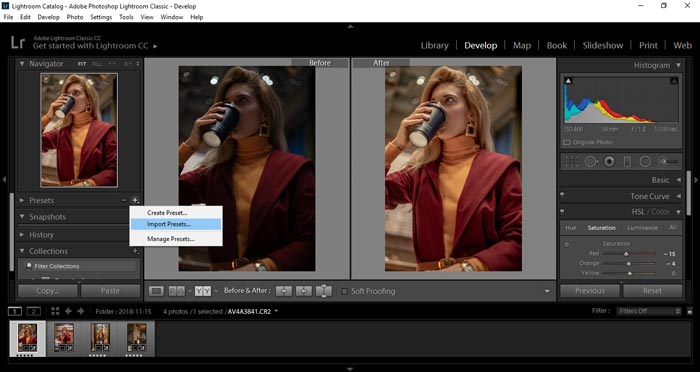Collapse the Snapshots panel
Viewport: 700px width, 372px height.
click(x=22, y=217)
